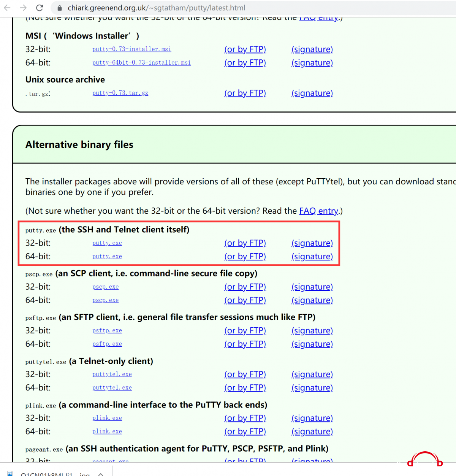Download 64-bit putty.exe
This screenshot has height=476, width=456.
click(x=107, y=256)
